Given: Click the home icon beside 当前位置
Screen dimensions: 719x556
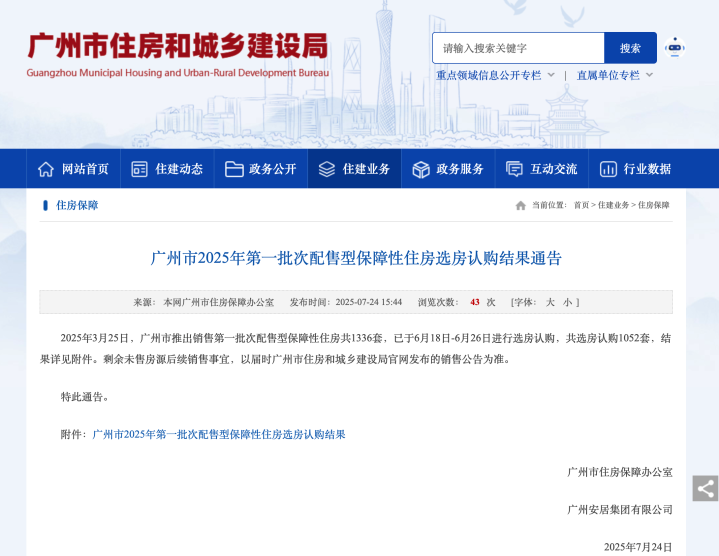Looking at the screenshot, I should tap(520, 205).
